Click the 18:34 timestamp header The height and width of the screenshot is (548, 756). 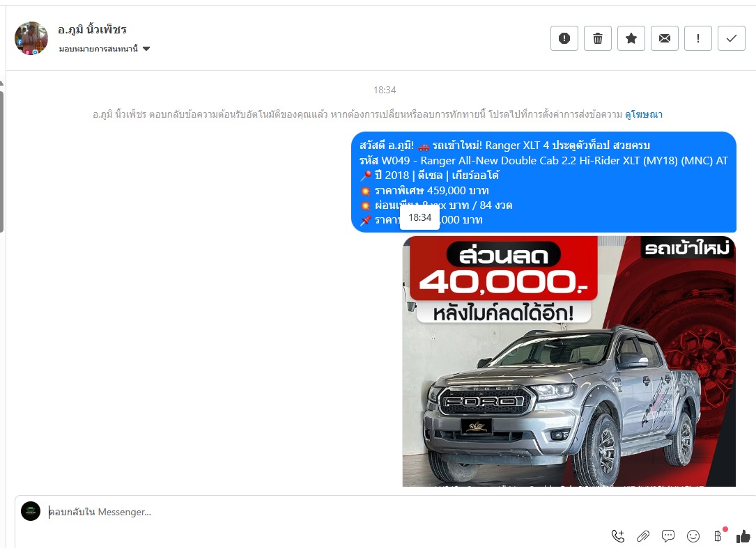(x=384, y=90)
